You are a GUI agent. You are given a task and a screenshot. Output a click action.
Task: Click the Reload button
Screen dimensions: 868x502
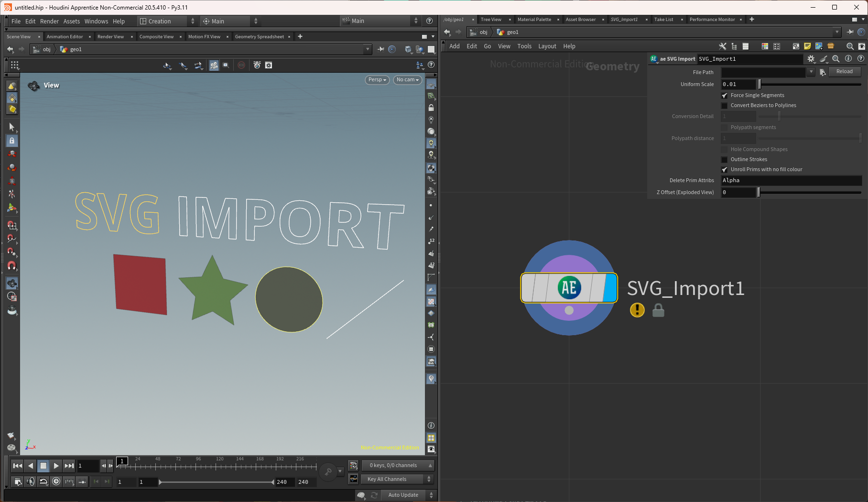tap(845, 72)
